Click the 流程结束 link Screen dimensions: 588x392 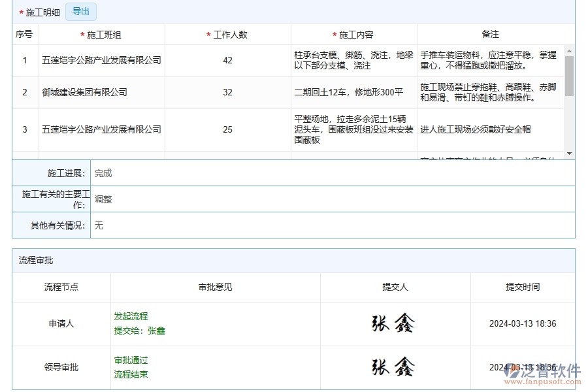(129, 374)
